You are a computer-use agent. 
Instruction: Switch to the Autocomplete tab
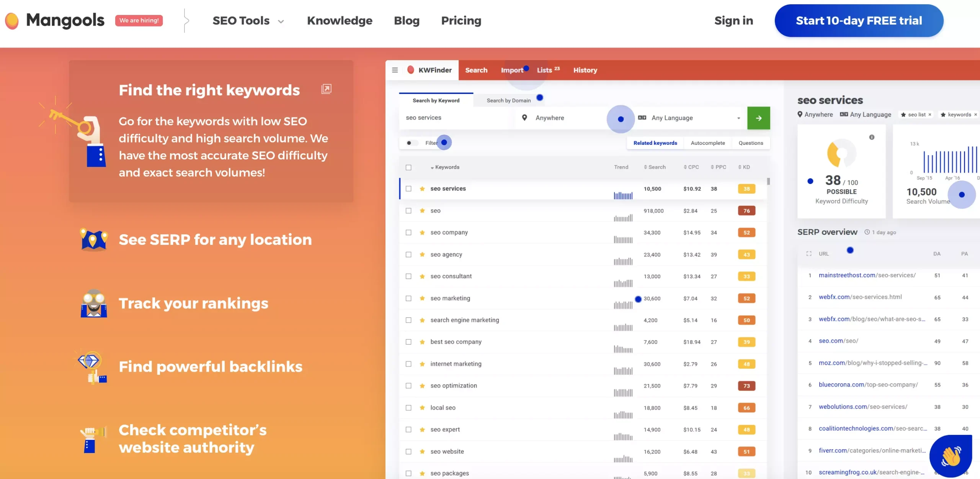(707, 143)
